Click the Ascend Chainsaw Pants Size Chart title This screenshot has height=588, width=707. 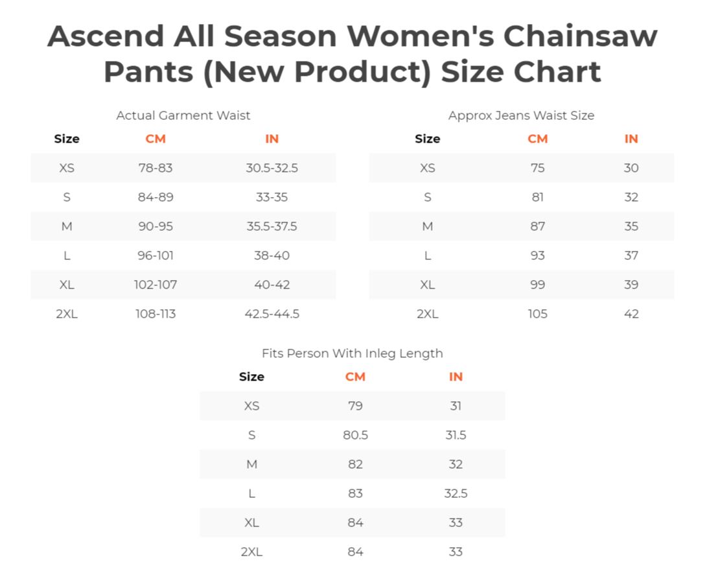point(353,54)
